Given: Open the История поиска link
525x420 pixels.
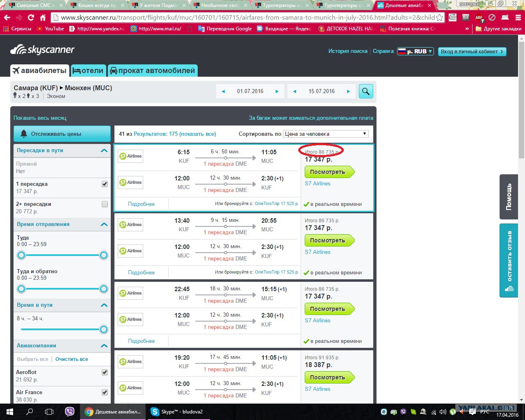Looking at the screenshot, I should (x=348, y=51).
